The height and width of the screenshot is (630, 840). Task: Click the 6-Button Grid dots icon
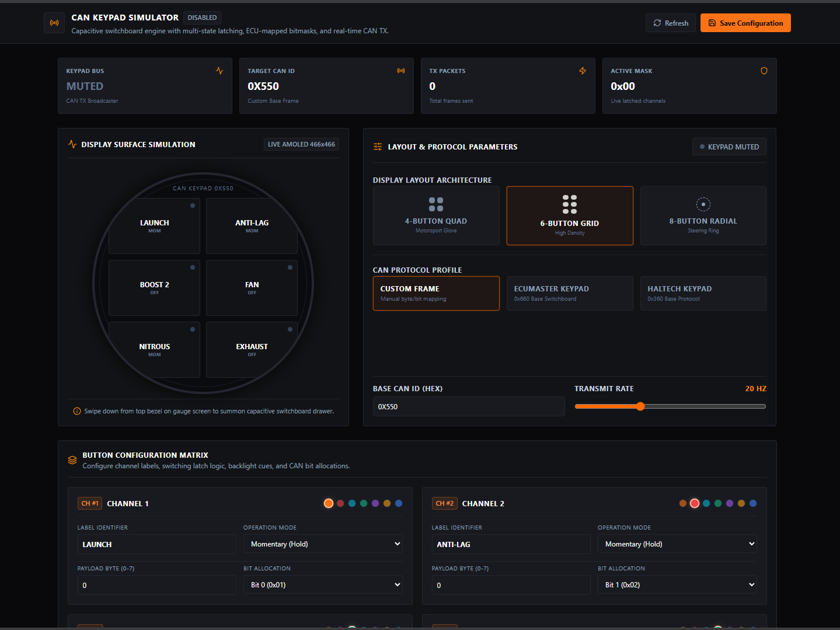pos(570,204)
